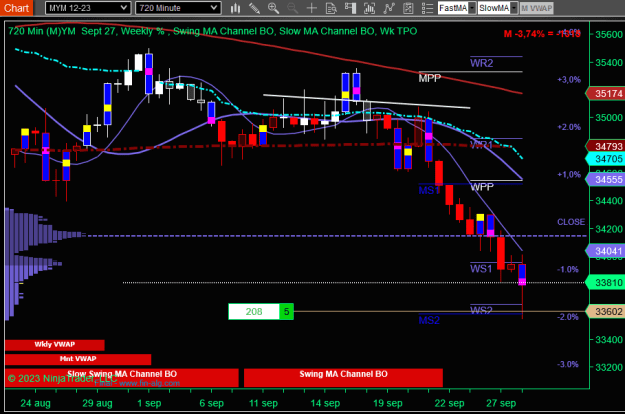Image resolution: width=625 pixels, height=414 pixels.
Task: Open the strategies icon
Action: coord(408,8)
